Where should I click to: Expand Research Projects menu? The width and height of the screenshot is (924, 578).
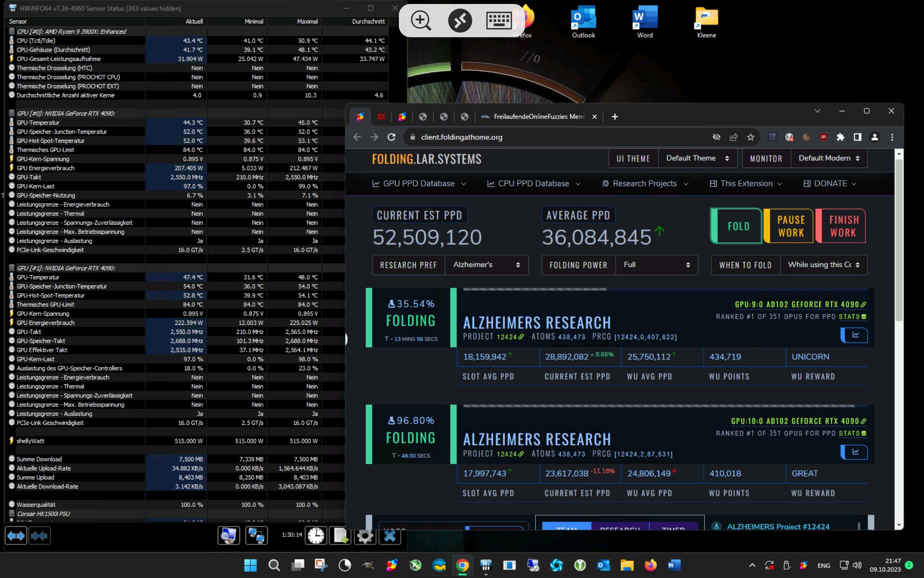[645, 184]
